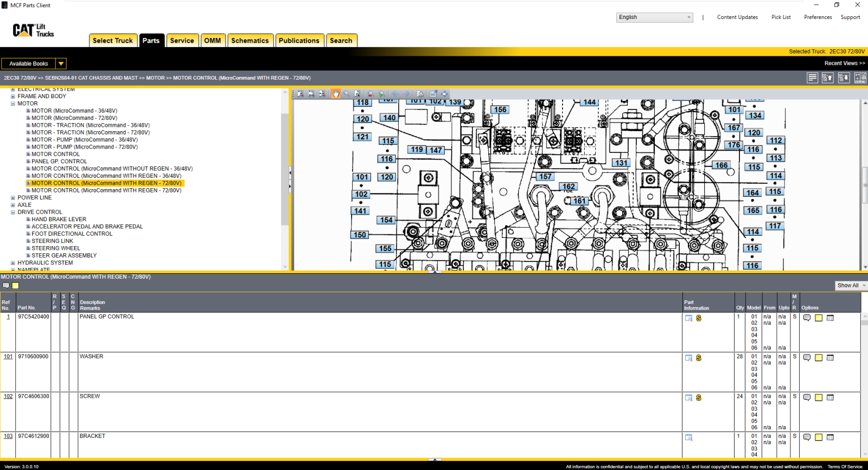Click the zoom-to-area page icon in diagram toolbar
Screen dimensions: 868x470
[357, 94]
